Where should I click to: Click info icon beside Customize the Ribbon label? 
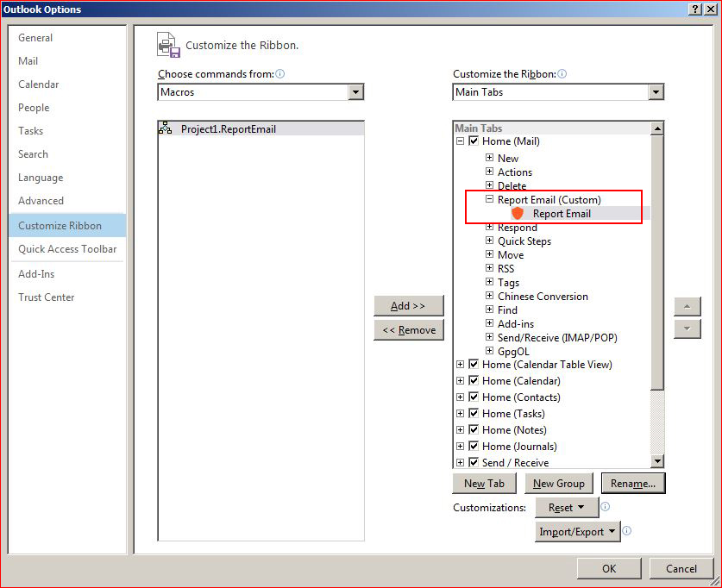point(562,73)
